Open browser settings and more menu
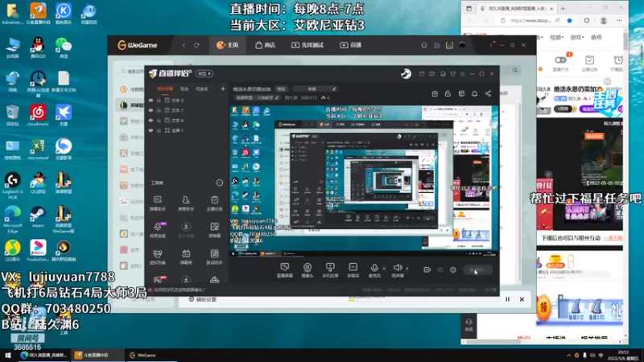Image resolution: width=644 pixels, height=362 pixels. click(x=619, y=21)
